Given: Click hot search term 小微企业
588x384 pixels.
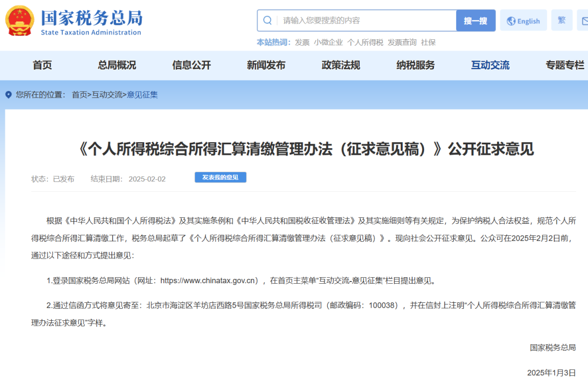Looking at the screenshot, I should [x=328, y=42].
